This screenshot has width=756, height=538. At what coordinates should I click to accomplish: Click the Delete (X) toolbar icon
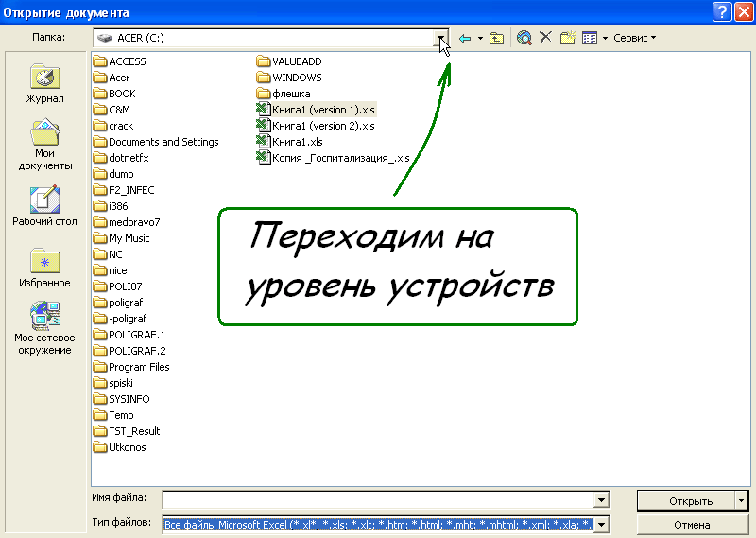point(545,38)
